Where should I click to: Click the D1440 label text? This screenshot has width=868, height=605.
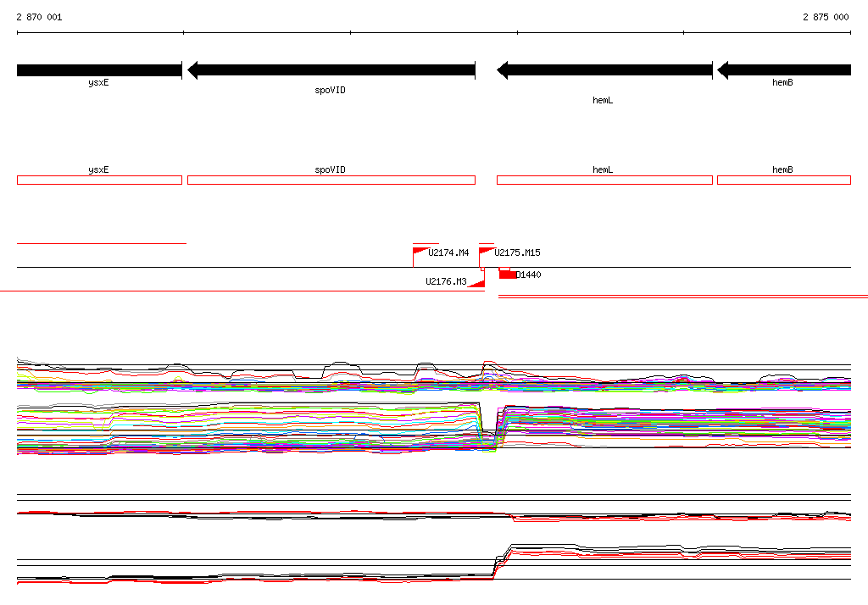point(529,275)
